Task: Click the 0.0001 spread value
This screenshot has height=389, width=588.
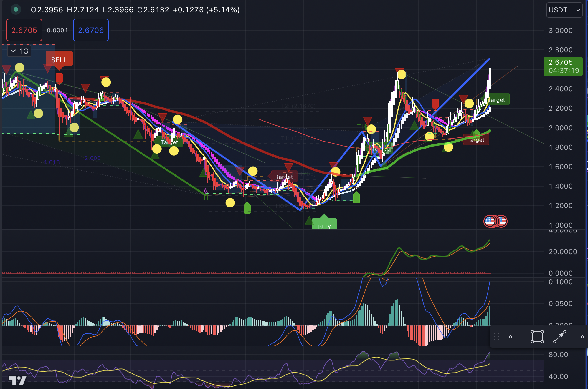Action: 57,30
